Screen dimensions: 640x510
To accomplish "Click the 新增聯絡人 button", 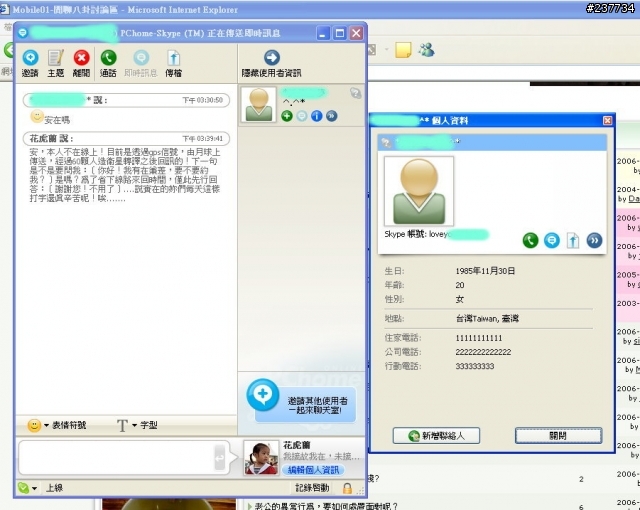I will coord(436,436).
